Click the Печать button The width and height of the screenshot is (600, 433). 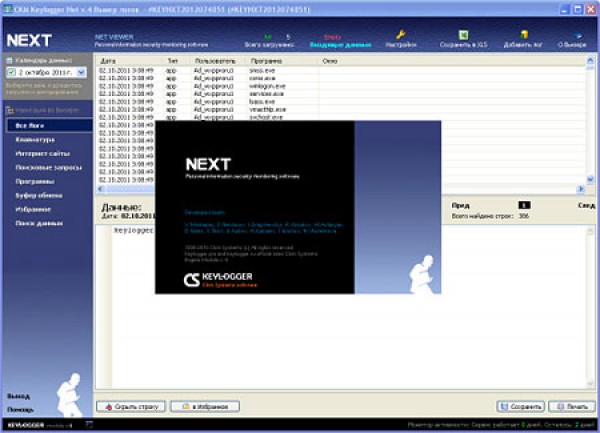pyautogui.click(x=572, y=407)
